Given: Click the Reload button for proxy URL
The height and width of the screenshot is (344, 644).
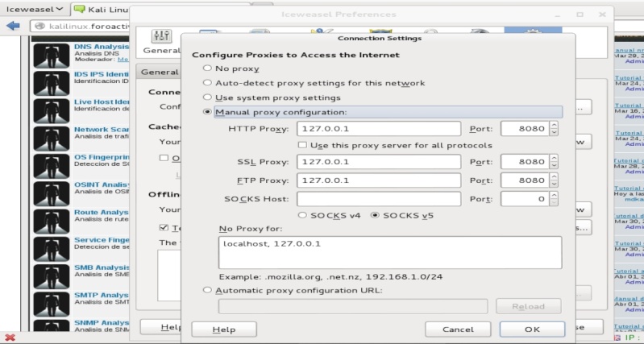Looking at the screenshot, I should coord(528,307).
